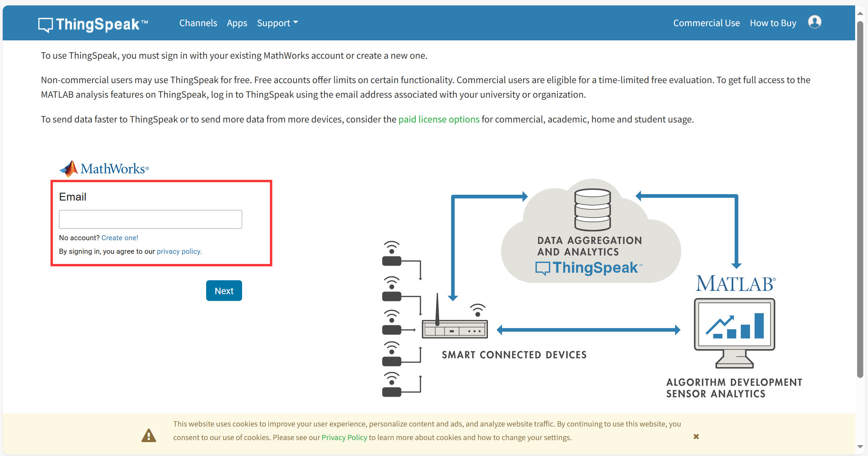868x456 pixels.
Task: Open Privacy Policy link in cookie banner
Action: [344, 437]
